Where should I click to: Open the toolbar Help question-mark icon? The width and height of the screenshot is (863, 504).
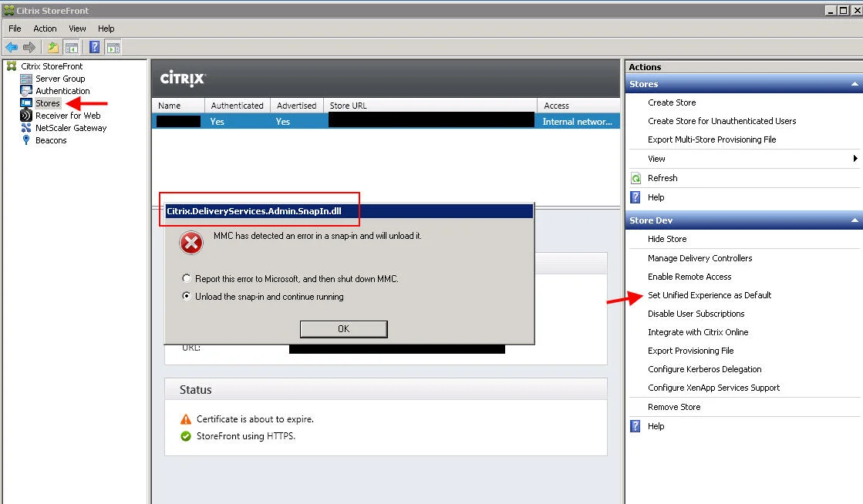95,47
